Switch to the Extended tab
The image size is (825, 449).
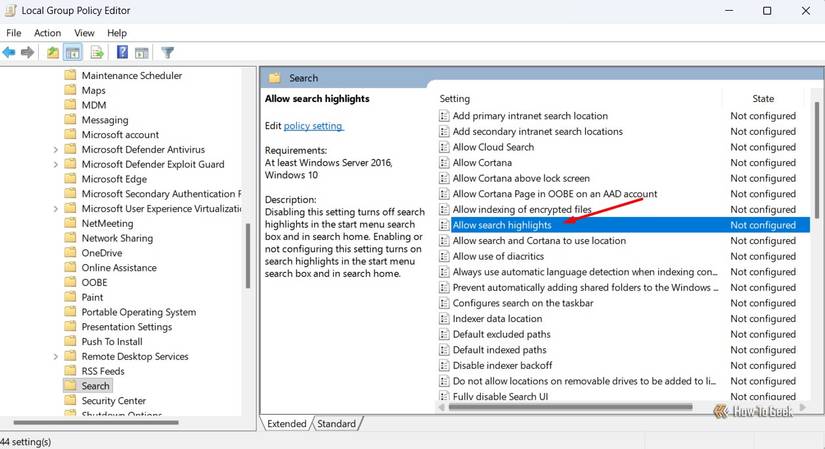286,424
